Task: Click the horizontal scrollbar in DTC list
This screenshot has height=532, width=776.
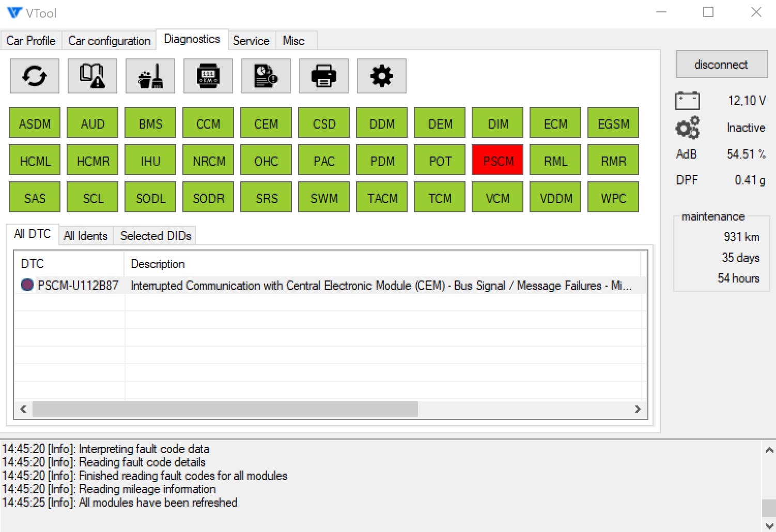Action: pyautogui.click(x=225, y=409)
